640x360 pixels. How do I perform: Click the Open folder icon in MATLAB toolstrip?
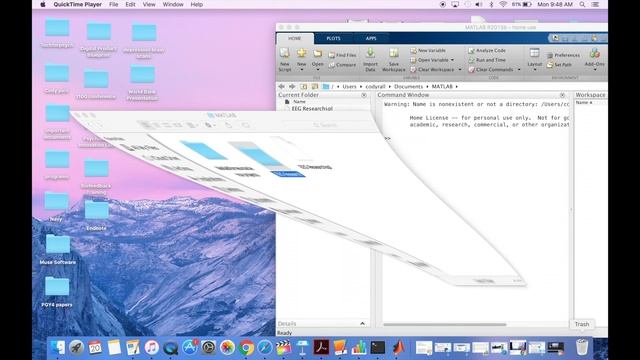pos(318,53)
